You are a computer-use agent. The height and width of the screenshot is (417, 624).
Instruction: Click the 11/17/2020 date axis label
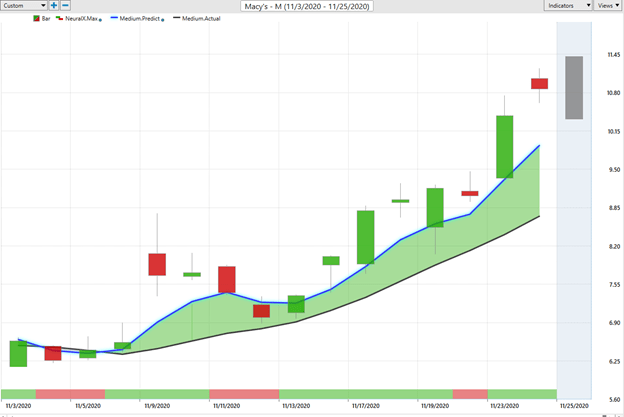click(365, 407)
